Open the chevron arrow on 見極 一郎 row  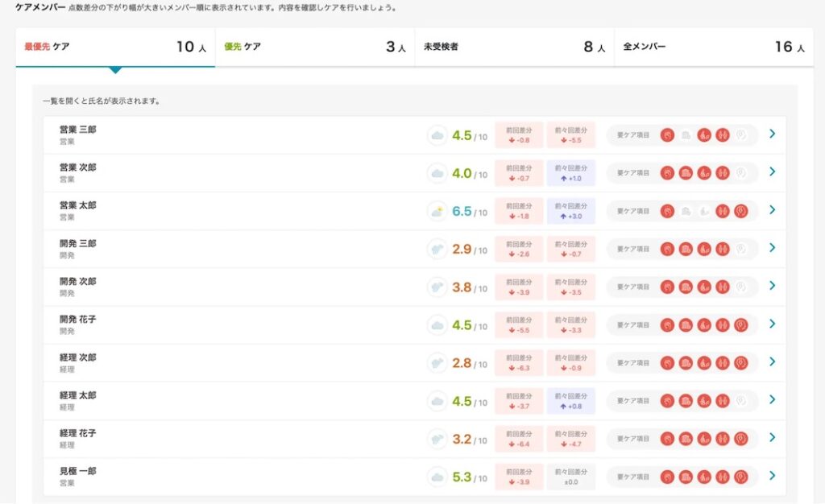tap(772, 476)
